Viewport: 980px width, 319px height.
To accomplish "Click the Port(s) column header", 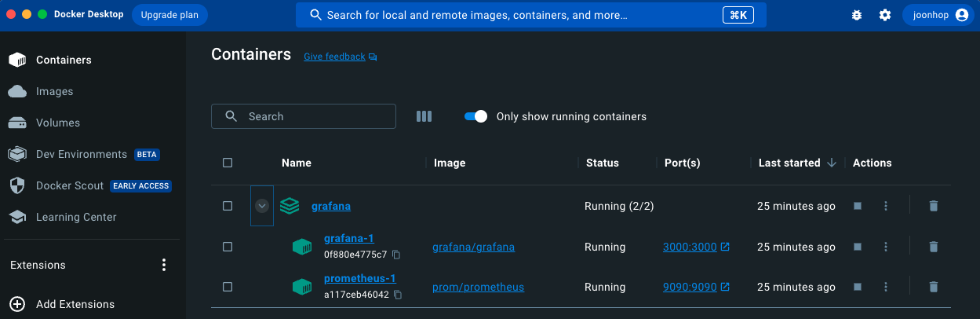I will 682,163.
